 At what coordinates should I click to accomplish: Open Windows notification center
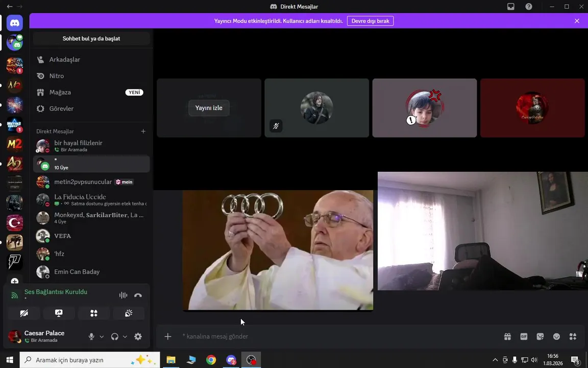(x=576, y=360)
